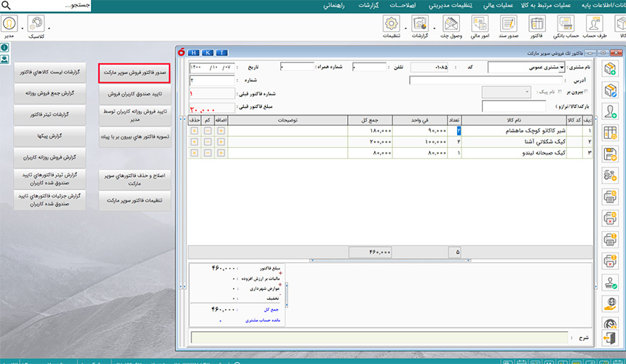Click the green info icon at left edge

tap(4, 47)
